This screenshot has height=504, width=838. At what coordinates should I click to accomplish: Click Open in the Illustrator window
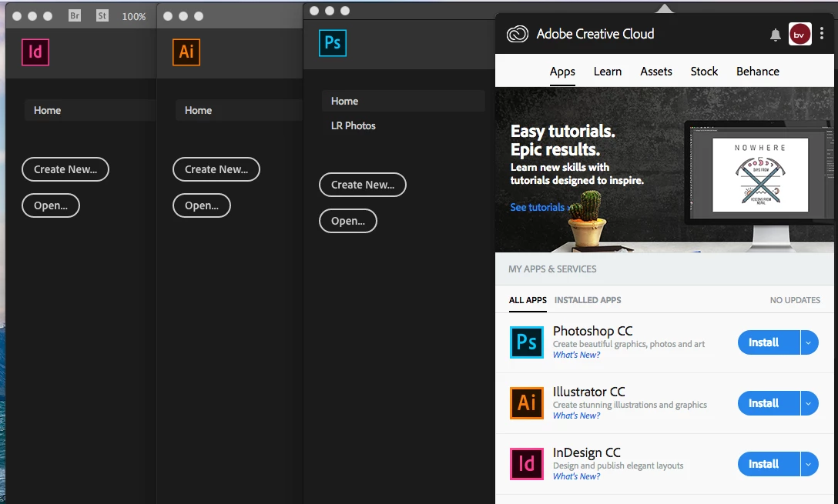click(x=202, y=205)
